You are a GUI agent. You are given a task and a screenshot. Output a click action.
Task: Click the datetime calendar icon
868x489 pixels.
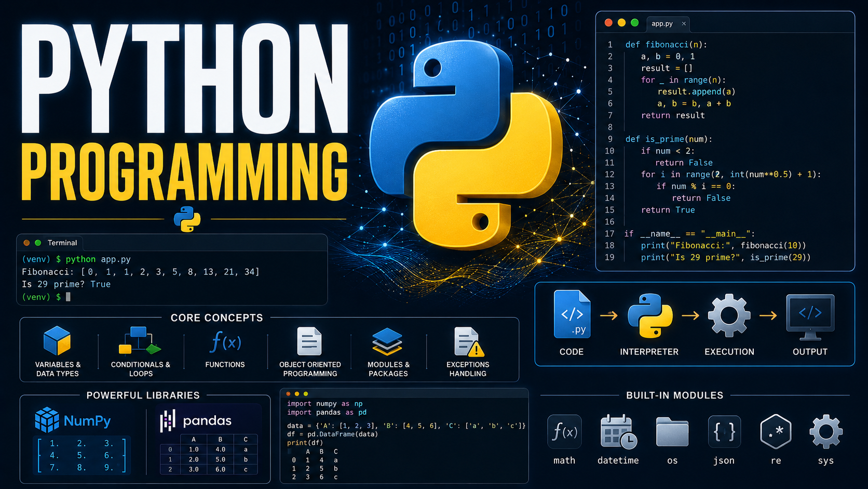618,432
